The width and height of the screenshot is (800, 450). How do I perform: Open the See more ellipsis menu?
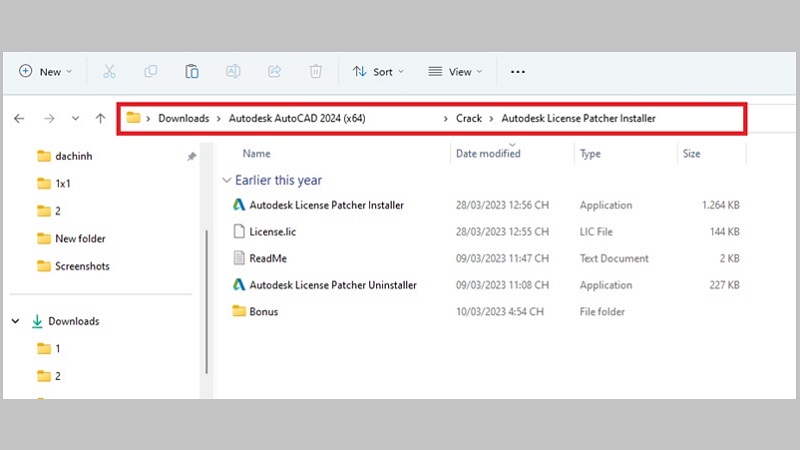point(517,72)
